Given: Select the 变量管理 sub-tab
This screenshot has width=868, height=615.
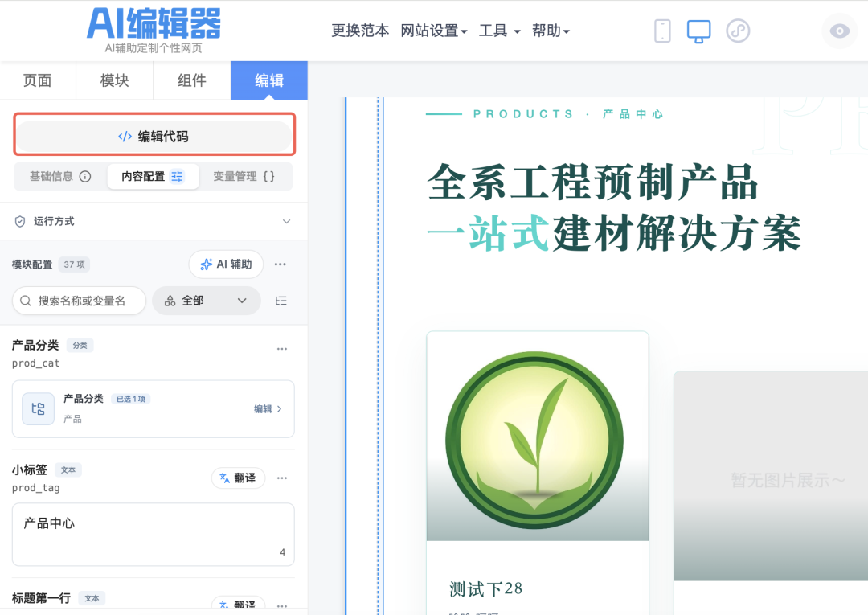Looking at the screenshot, I should 244,177.
